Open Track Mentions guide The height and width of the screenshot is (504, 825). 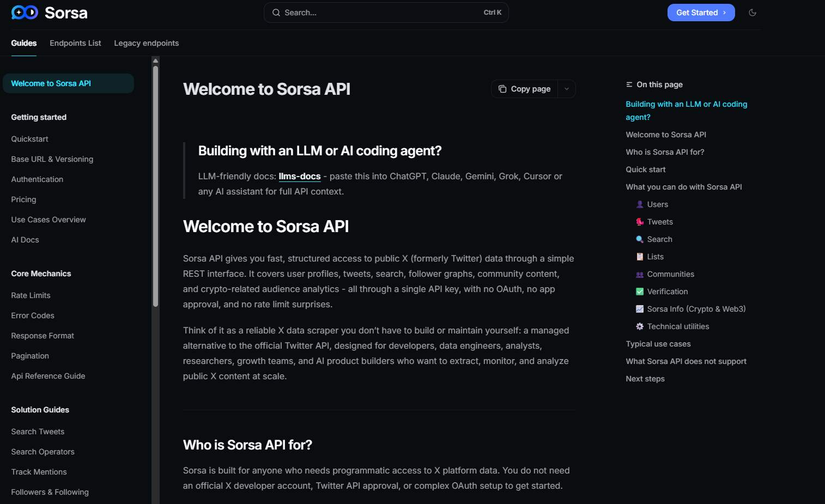[x=39, y=472]
